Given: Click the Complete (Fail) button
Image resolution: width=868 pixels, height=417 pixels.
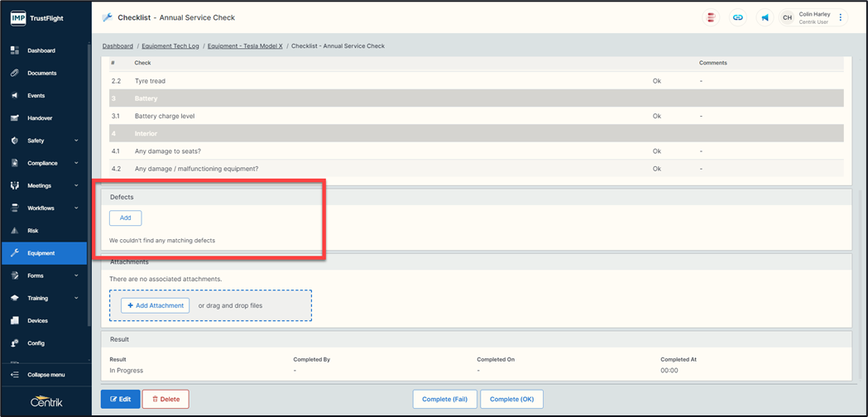Looking at the screenshot, I should pyautogui.click(x=444, y=399).
